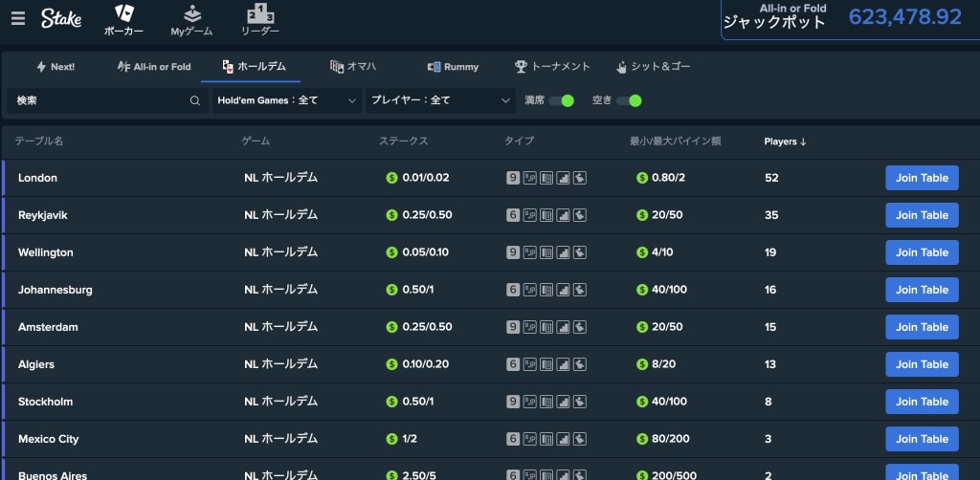Click the 最小/最大バイイン額 column header
The height and width of the screenshot is (480, 980).
675,142
